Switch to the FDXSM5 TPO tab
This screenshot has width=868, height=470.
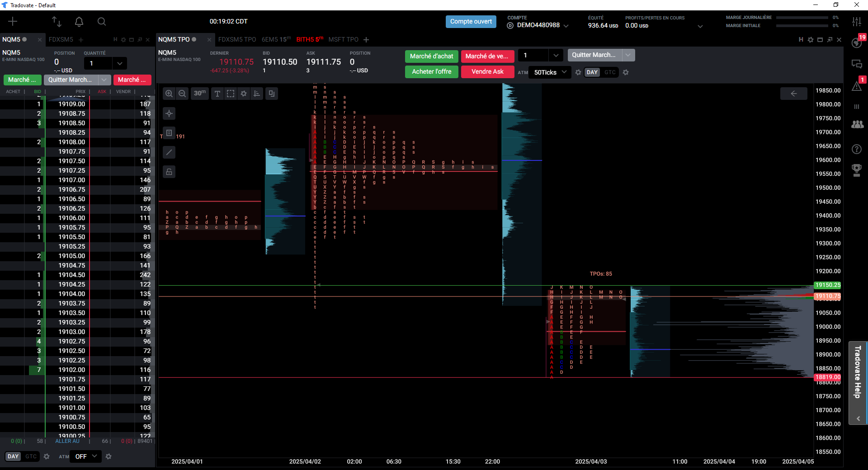[x=237, y=40]
